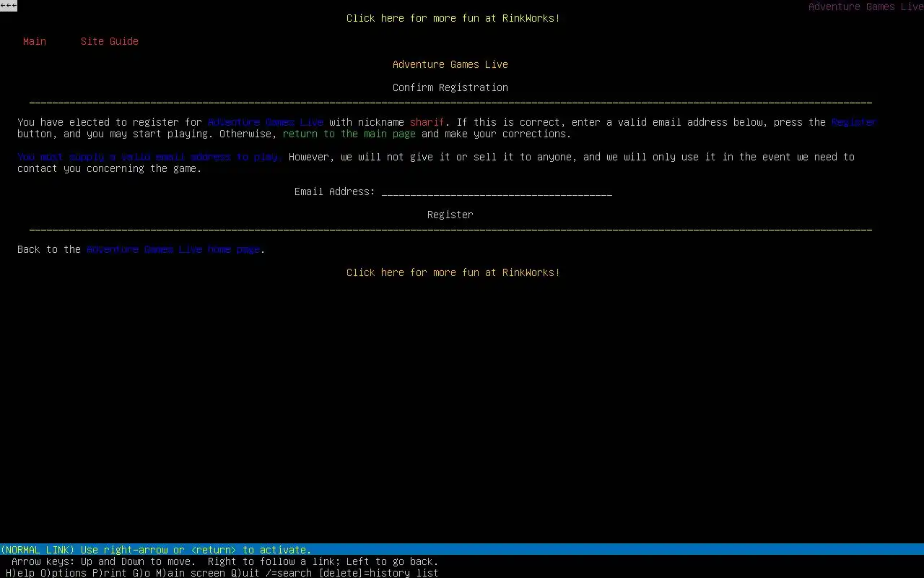Image resolution: width=924 pixels, height=578 pixels.
Task: Click the page title 'Adventure Games Live' at top right
Action: coord(866,7)
